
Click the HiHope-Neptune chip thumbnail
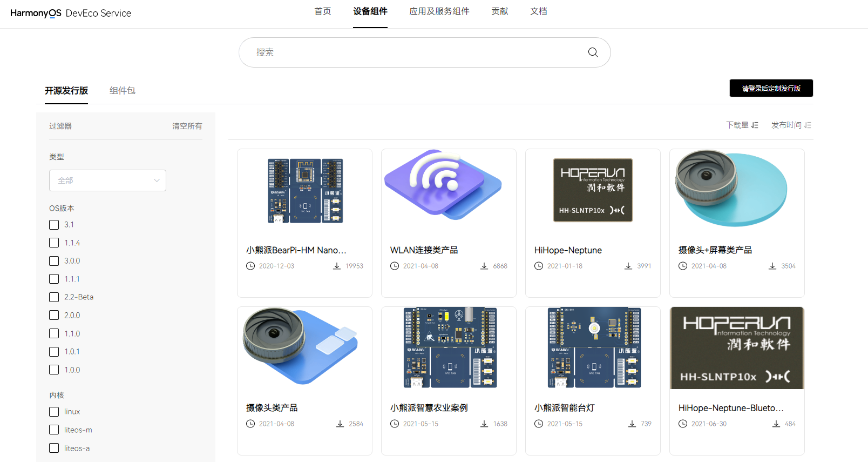pyautogui.click(x=593, y=190)
